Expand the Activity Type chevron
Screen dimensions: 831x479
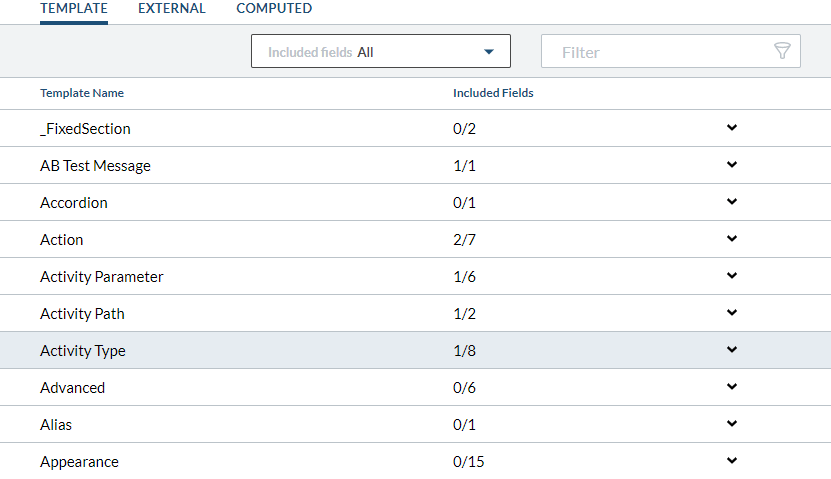(732, 350)
